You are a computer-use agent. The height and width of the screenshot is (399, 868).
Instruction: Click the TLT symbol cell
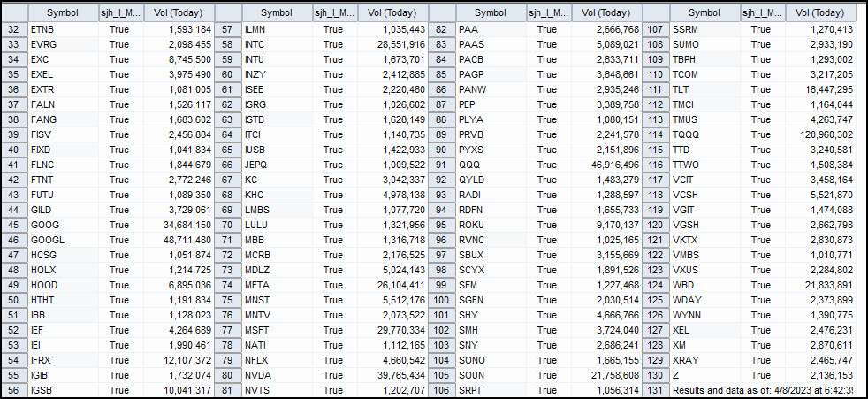point(704,89)
